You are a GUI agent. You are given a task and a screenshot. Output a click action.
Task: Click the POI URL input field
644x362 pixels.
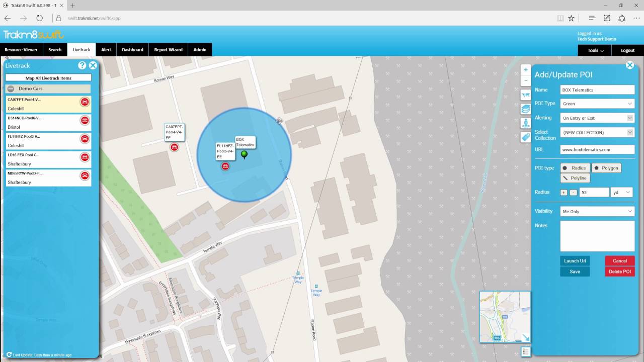click(x=597, y=149)
